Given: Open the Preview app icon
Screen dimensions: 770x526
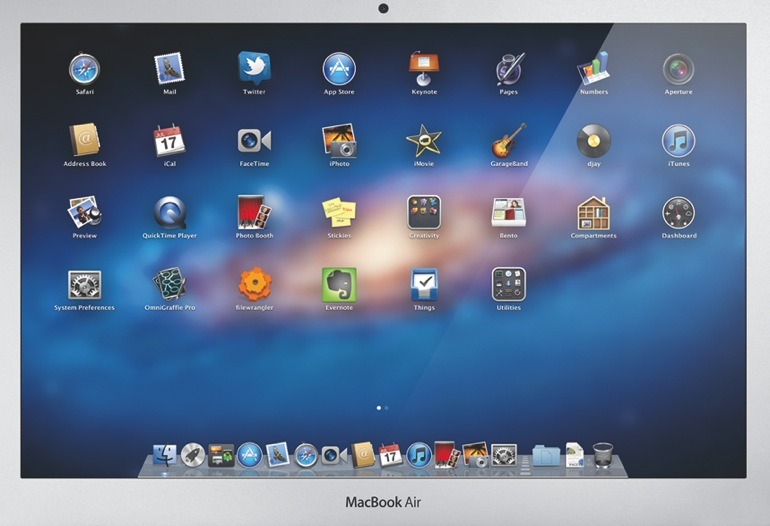Looking at the screenshot, I should tap(84, 212).
